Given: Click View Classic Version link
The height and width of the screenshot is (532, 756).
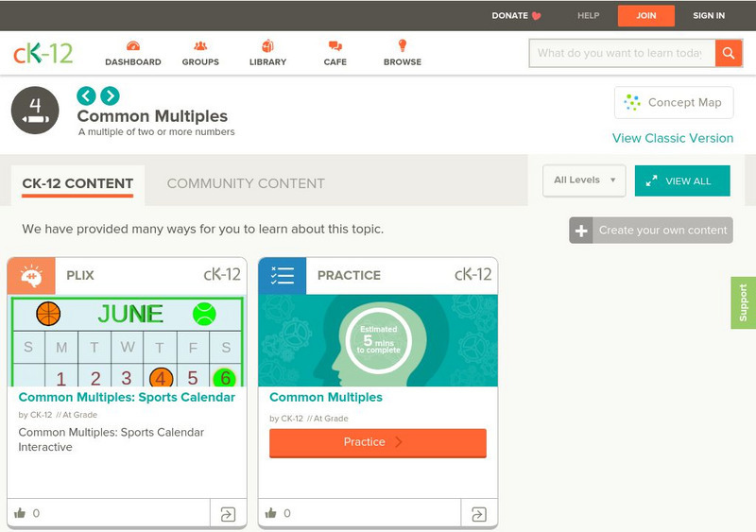Looking at the screenshot, I should (673, 138).
